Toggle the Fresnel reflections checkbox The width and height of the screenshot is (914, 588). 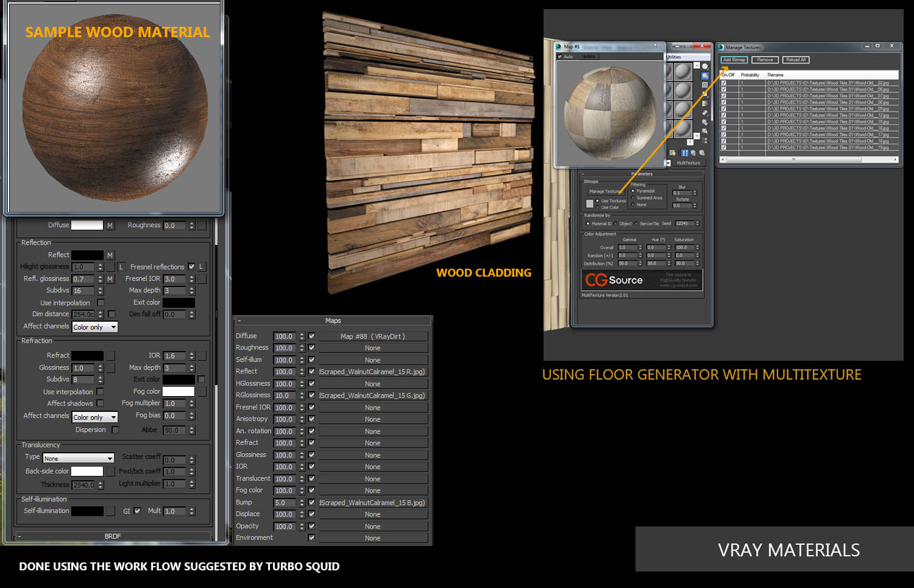point(191,267)
